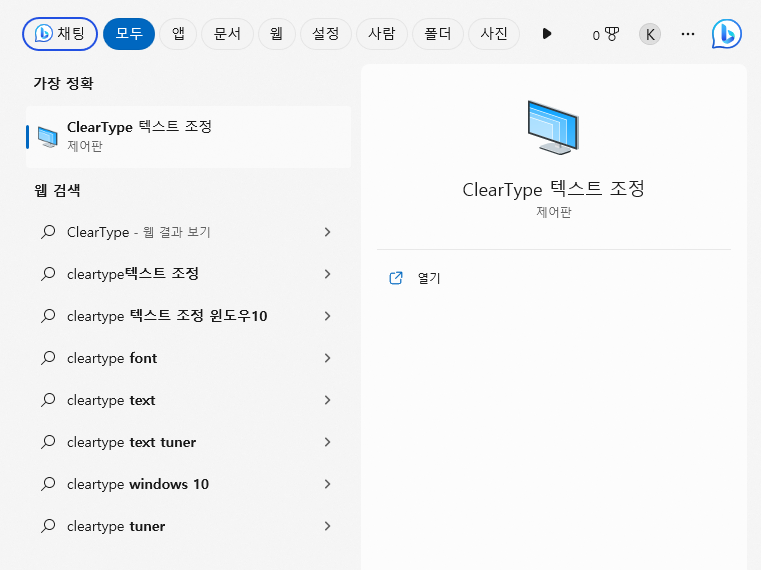
Task: Click the 가장 정확 section heading
Action: (x=64, y=84)
